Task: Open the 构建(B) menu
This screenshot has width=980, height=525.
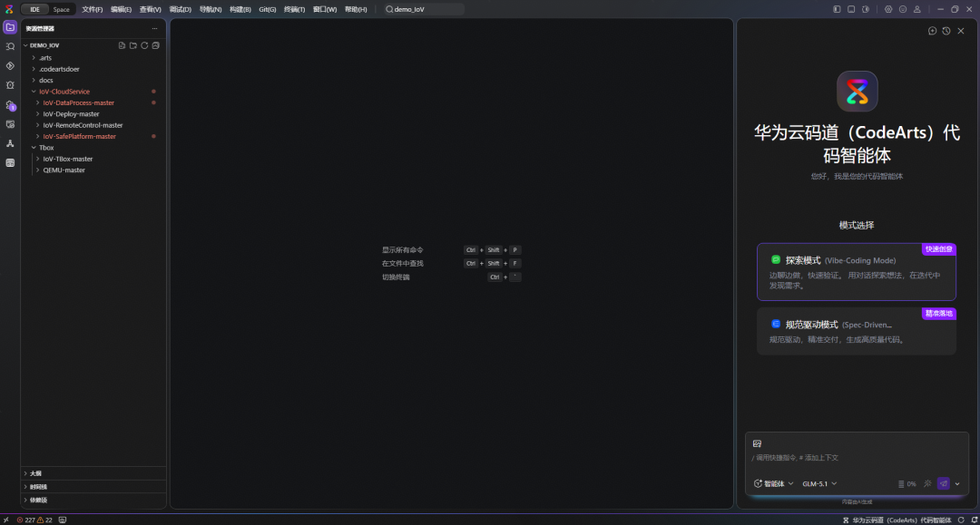Action: tap(240, 9)
